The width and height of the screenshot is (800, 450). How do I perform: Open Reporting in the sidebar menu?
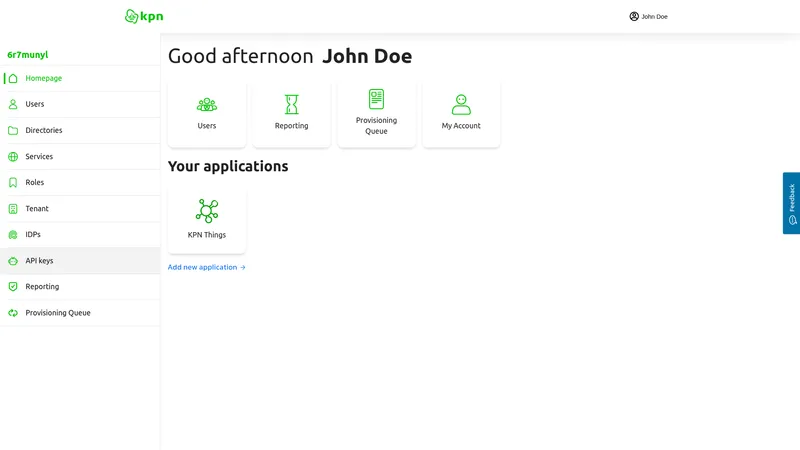(x=80, y=287)
